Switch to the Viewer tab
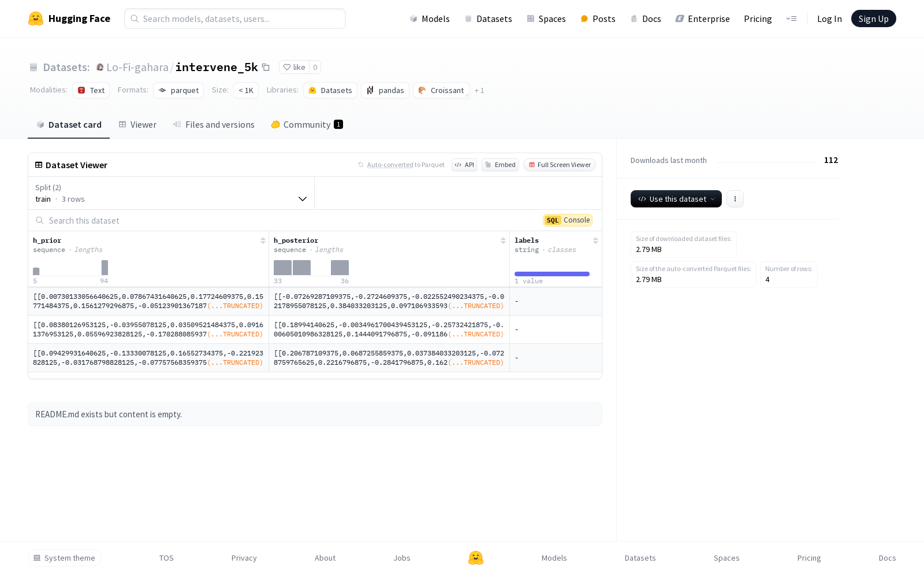This screenshot has width=924, height=578. (137, 125)
